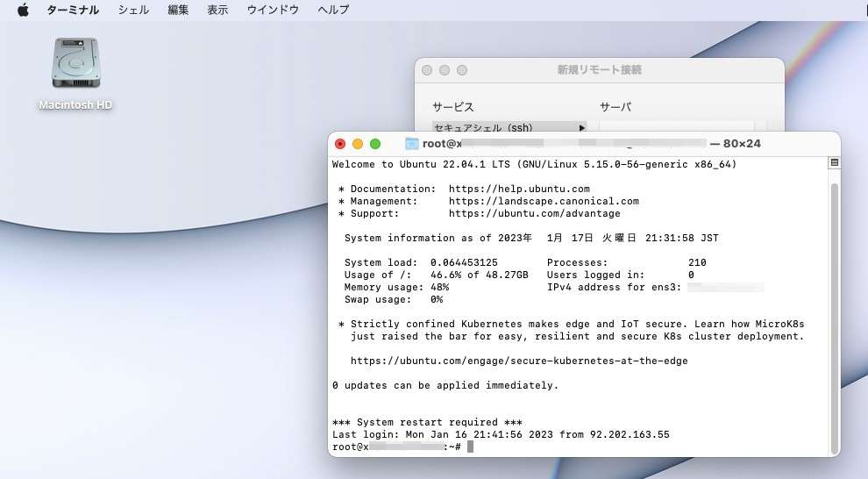
Task: Open the ヘルプ menu
Action: tap(333, 10)
